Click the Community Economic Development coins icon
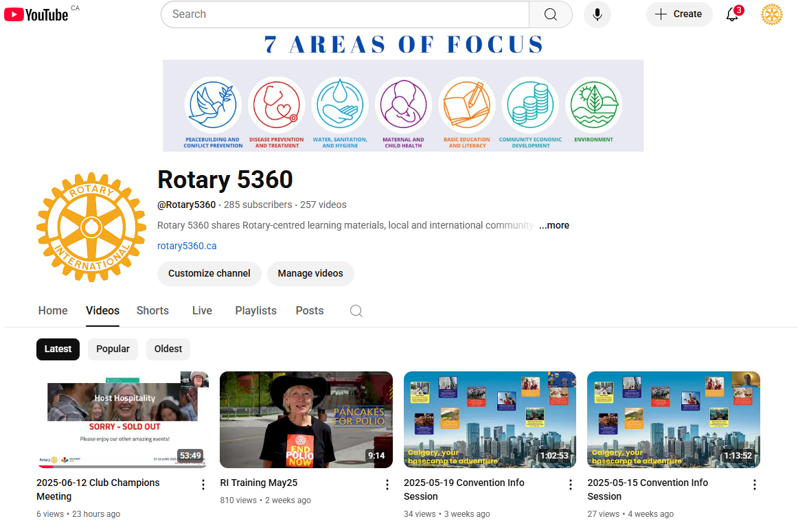Screen dimensions: 798x532 click(530, 105)
